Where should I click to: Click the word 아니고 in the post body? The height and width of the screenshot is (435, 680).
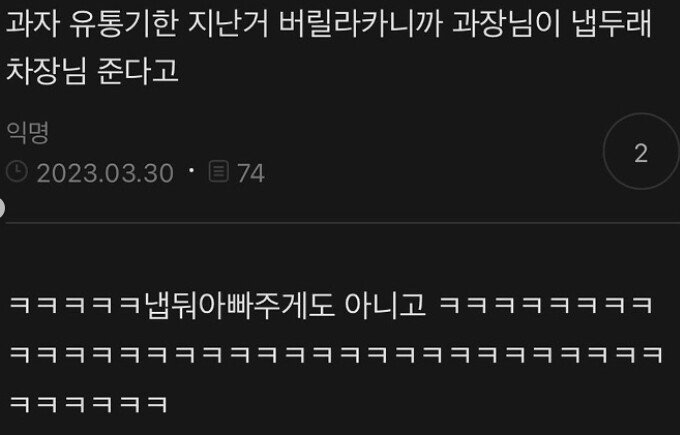pyautogui.click(x=385, y=305)
